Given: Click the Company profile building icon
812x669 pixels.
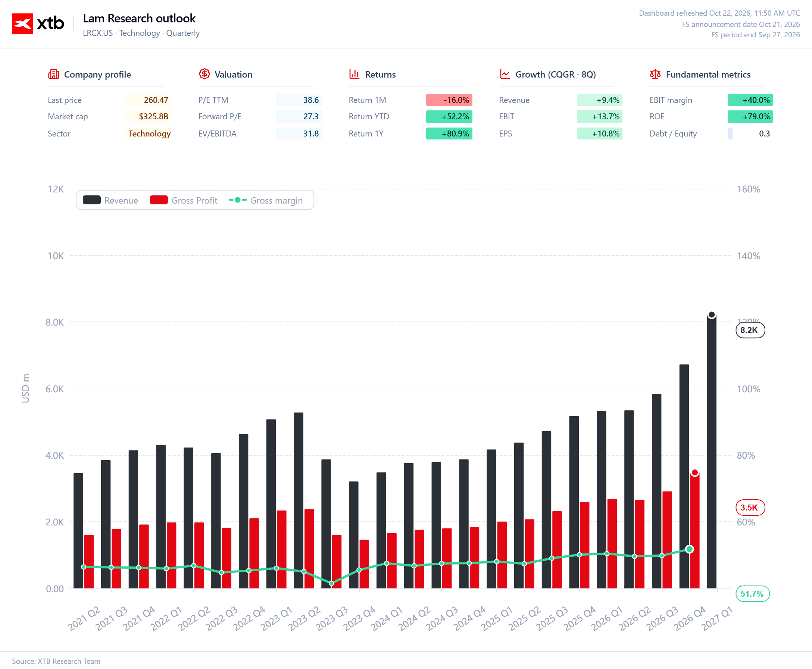Looking at the screenshot, I should pos(54,74).
